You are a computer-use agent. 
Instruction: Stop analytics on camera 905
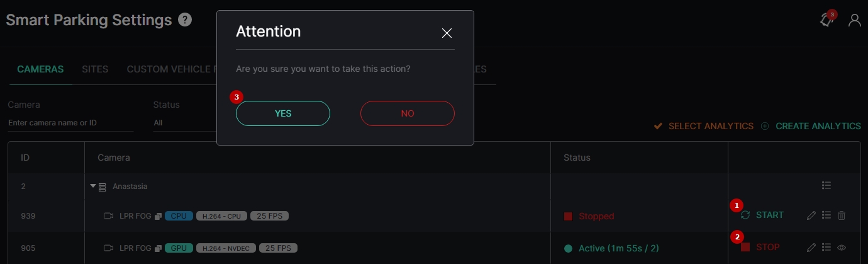[x=760, y=247]
